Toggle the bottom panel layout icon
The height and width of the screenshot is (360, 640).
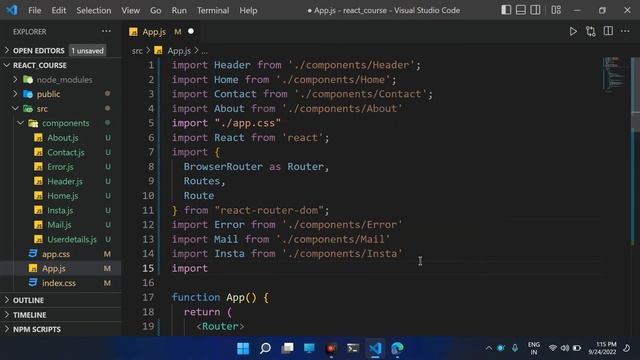[x=520, y=10]
